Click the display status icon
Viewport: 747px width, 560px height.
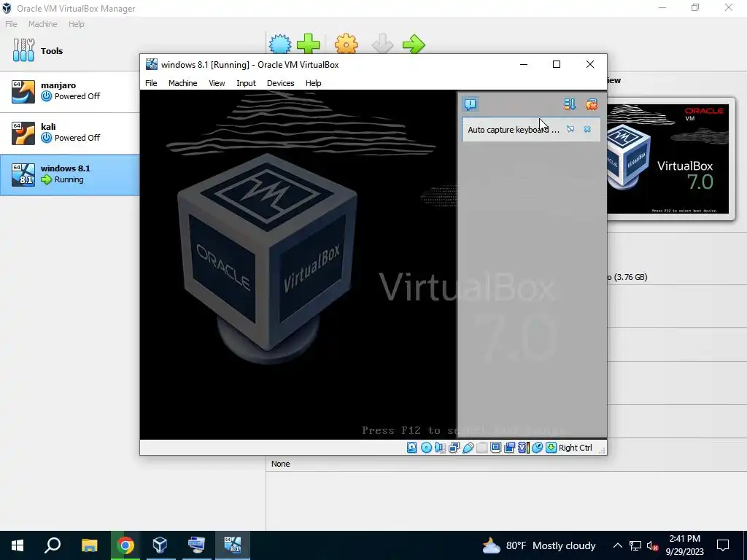(x=495, y=448)
